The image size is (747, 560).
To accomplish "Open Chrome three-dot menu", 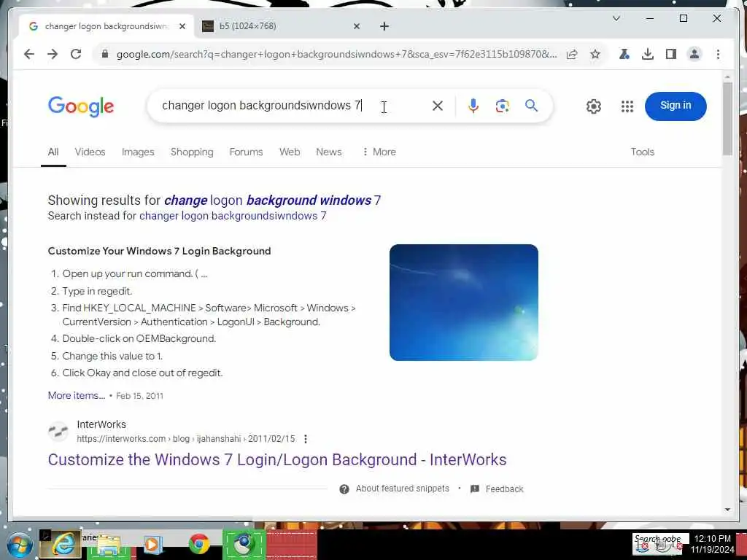I will click(718, 54).
